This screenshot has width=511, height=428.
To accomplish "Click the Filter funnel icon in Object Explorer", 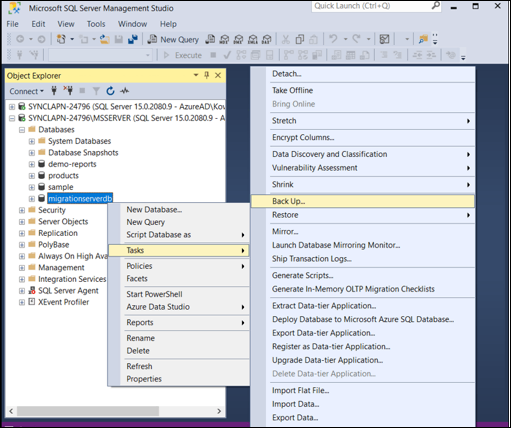I will click(x=96, y=91).
